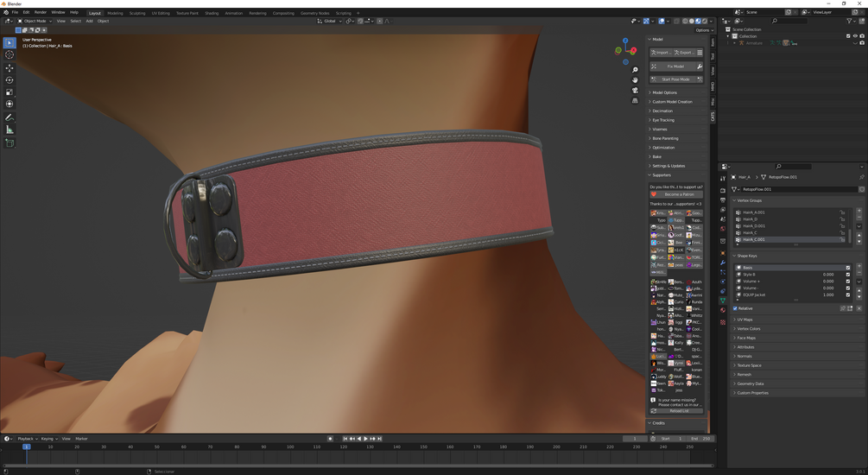Image resolution: width=868 pixels, height=475 pixels.
Task: Select the Add Cube tool
Action: (10, 142)
